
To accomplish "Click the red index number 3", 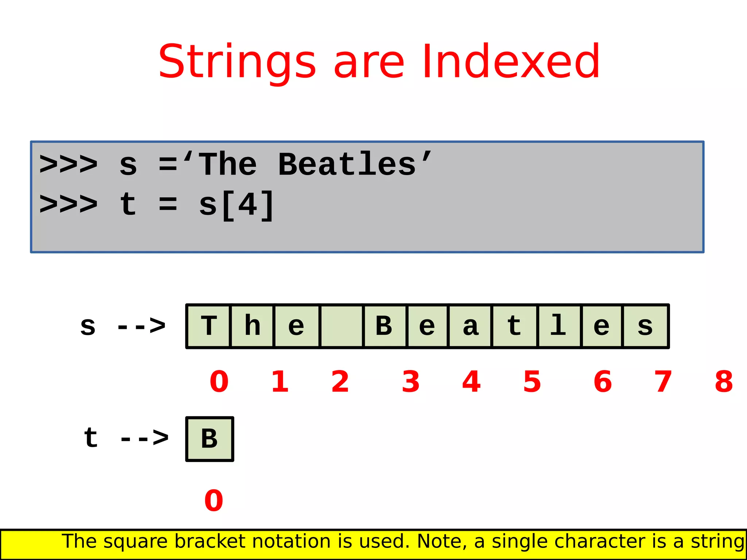I will point(411,382).
